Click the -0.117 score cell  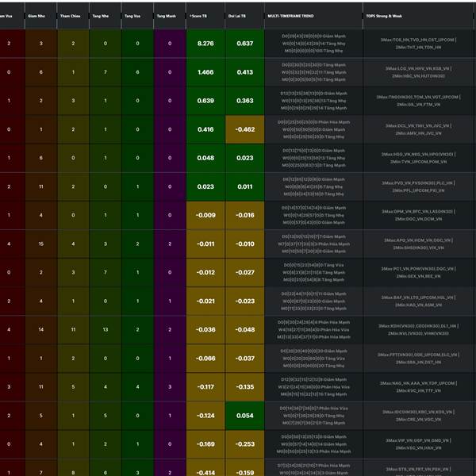point(205,387)
